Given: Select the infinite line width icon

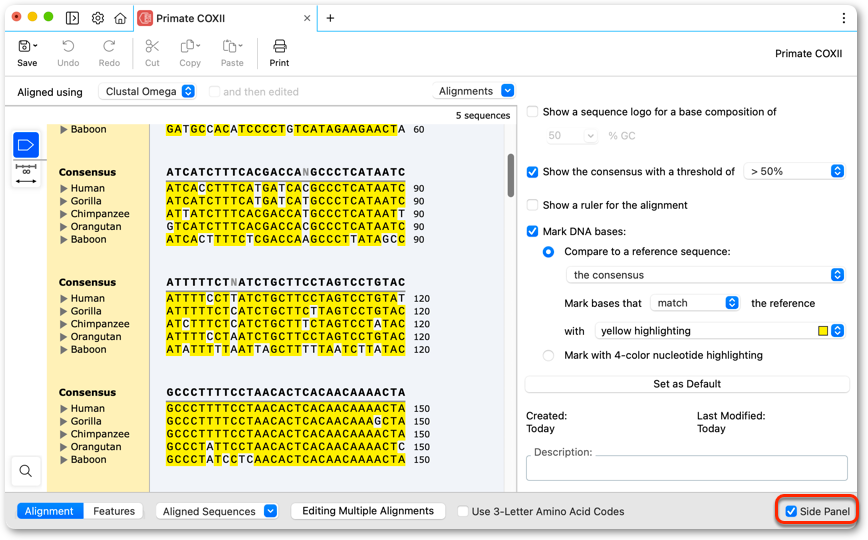Looking at the screenshot, I should click(x=26, y=174).
